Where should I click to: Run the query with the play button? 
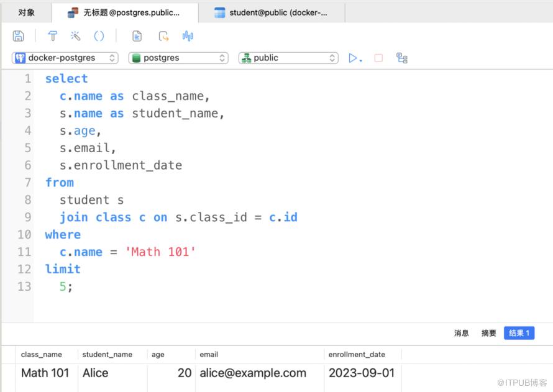(x=354, y=58)
